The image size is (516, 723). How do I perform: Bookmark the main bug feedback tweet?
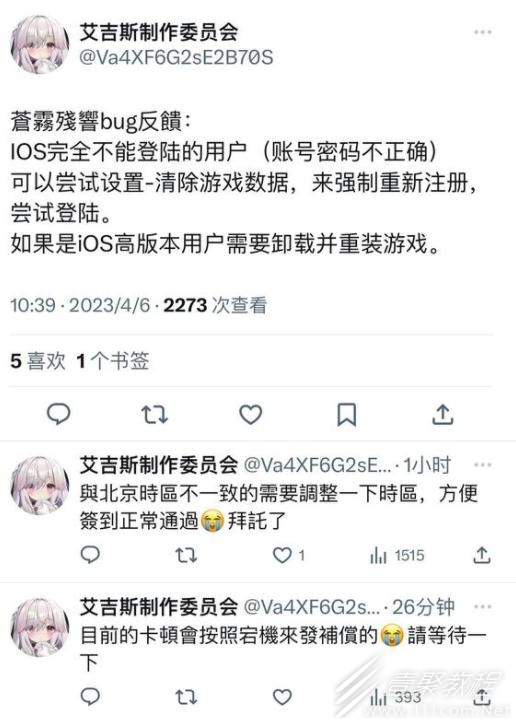(x=346, y=414)
